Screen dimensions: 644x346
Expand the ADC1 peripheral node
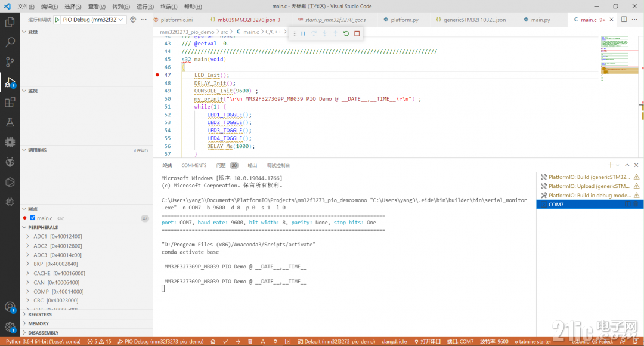pyautogui.click(x=27, y=237)
